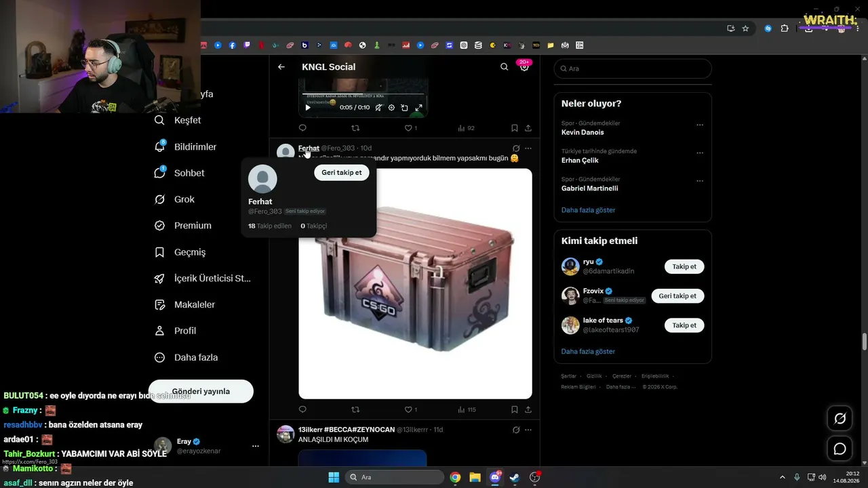The image size is (868, 488).
Task: Open Ferhat's avatar in hover card
Action: [262, 179]
